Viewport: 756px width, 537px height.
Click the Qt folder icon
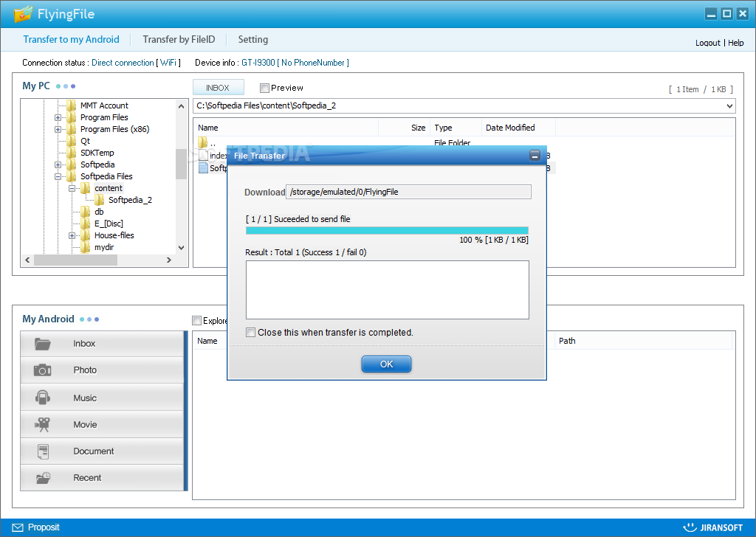[x=72, y=141]
